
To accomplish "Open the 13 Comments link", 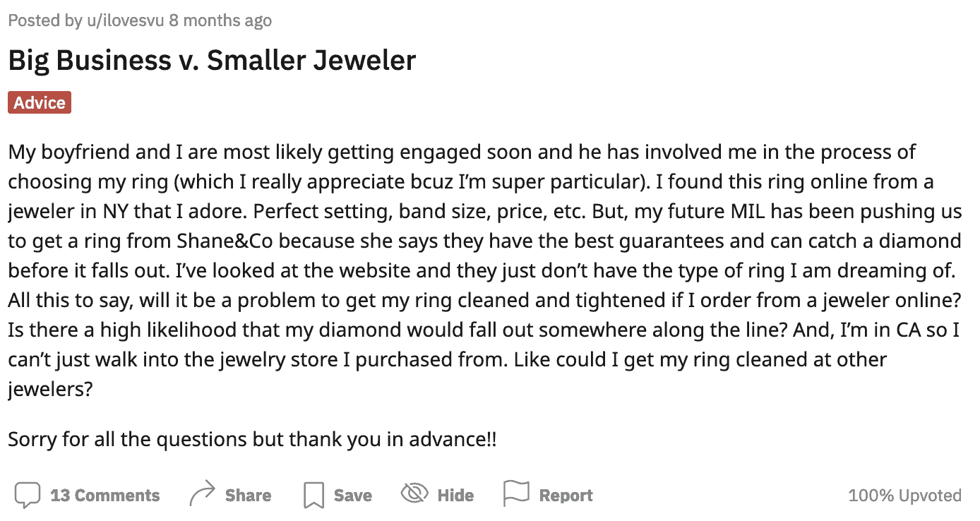I will (104, 496).
